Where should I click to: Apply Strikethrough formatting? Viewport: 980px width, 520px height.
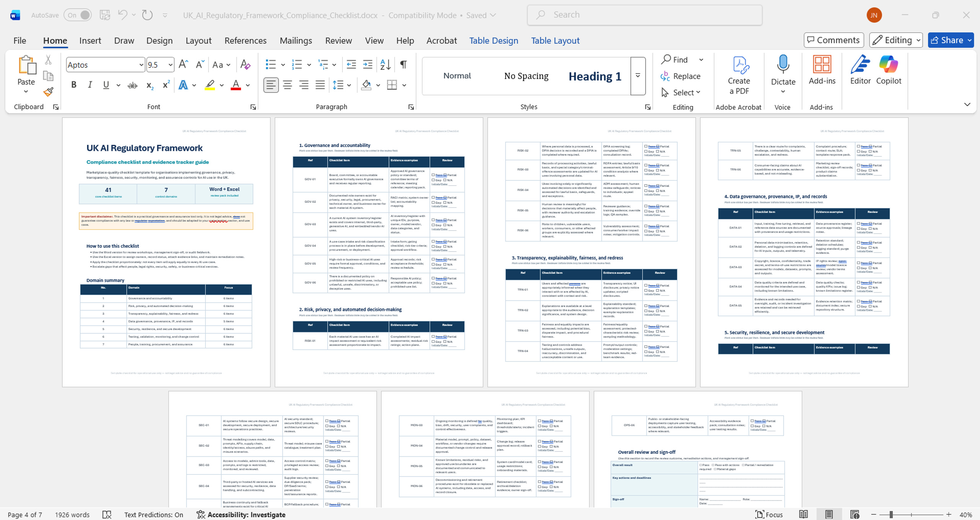132,85
